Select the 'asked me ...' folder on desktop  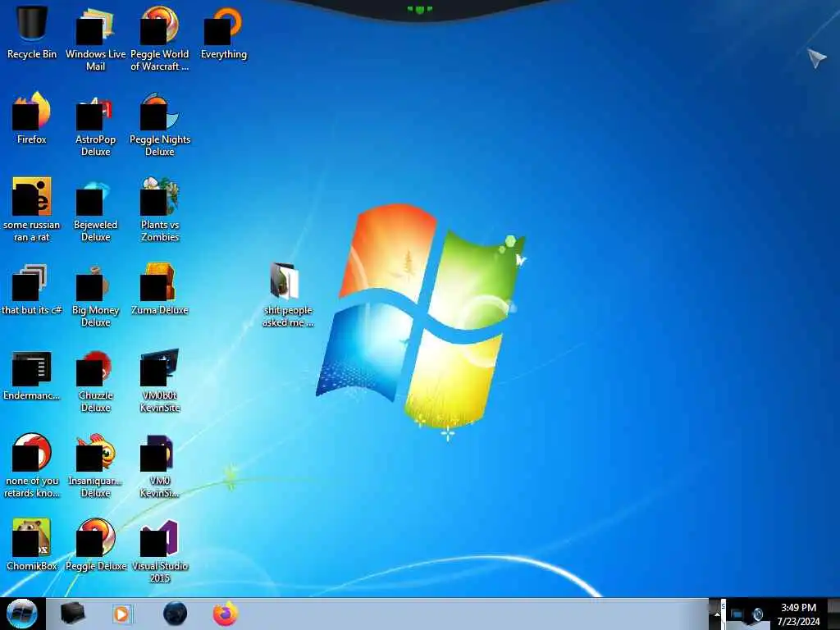click(288, 295)
